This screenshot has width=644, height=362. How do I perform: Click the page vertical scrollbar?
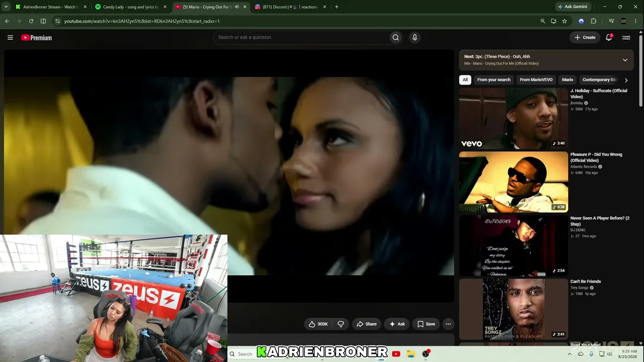click(640, 70)
